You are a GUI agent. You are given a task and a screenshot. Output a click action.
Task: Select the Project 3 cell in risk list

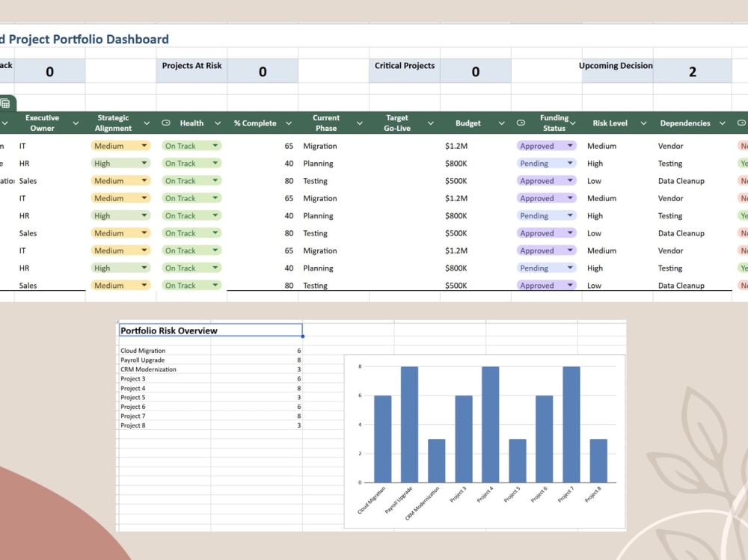coord(165,379)
